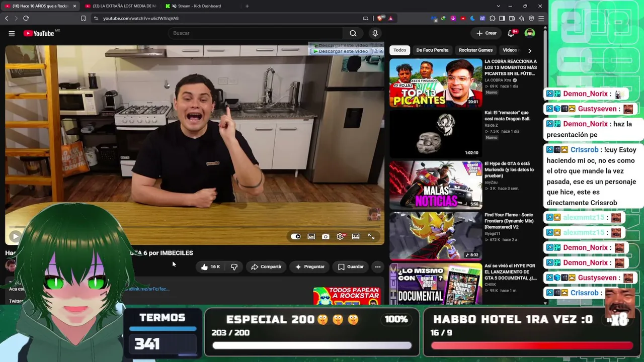
Task: Open the YouTube account avatar menu
Action: [530, 33]
